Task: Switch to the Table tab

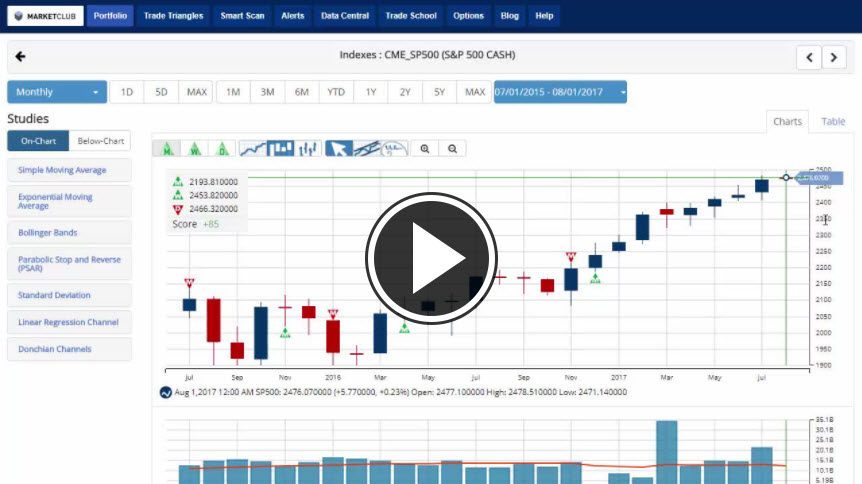Action: pyautogui.click(x=833, y=122)
